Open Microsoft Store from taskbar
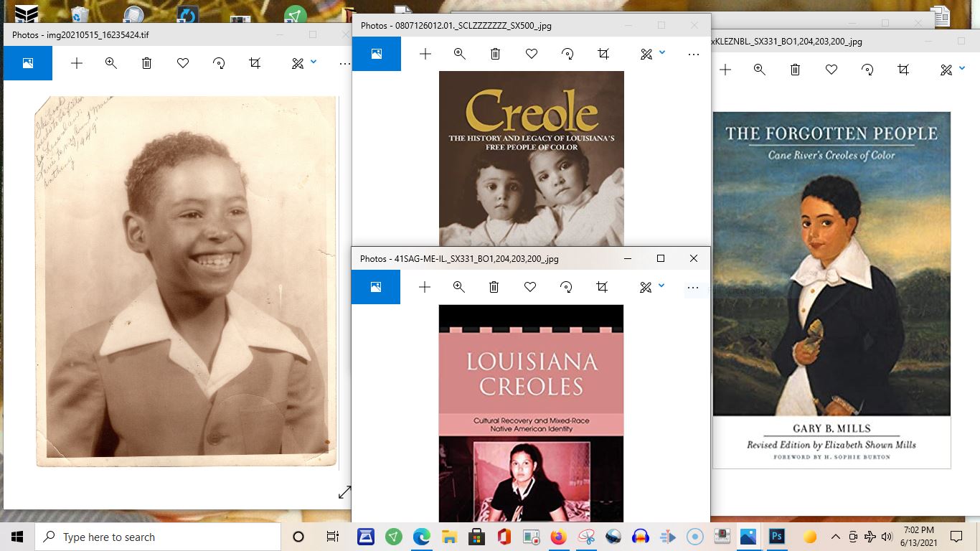Image resolution: width=980 pixels, height=551 pixels. tap(476, 537)
